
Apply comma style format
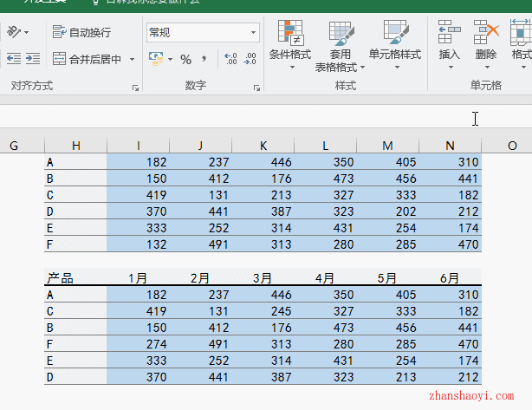204,59
